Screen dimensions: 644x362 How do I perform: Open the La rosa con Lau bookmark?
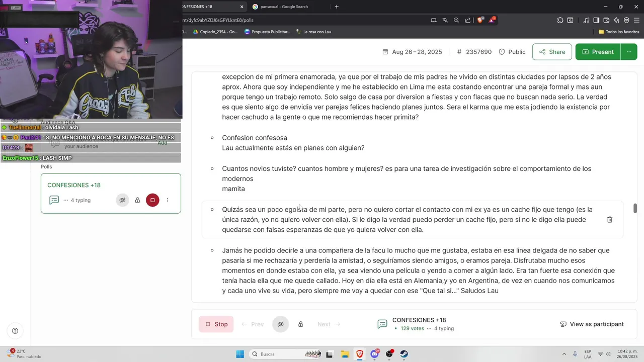tap(313, 32)
